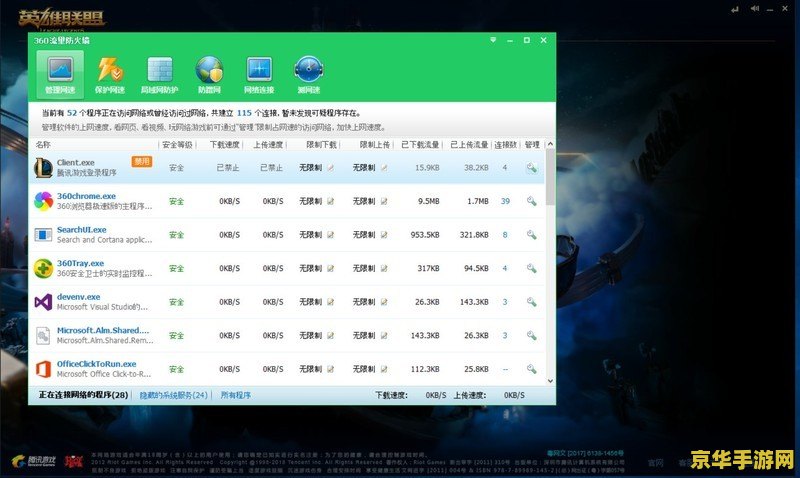The width and height of the screenshot is (800, 478).
Task: Click the 317KB downloaded value for 360Tray.exe
Action: (x=428, y=268)
